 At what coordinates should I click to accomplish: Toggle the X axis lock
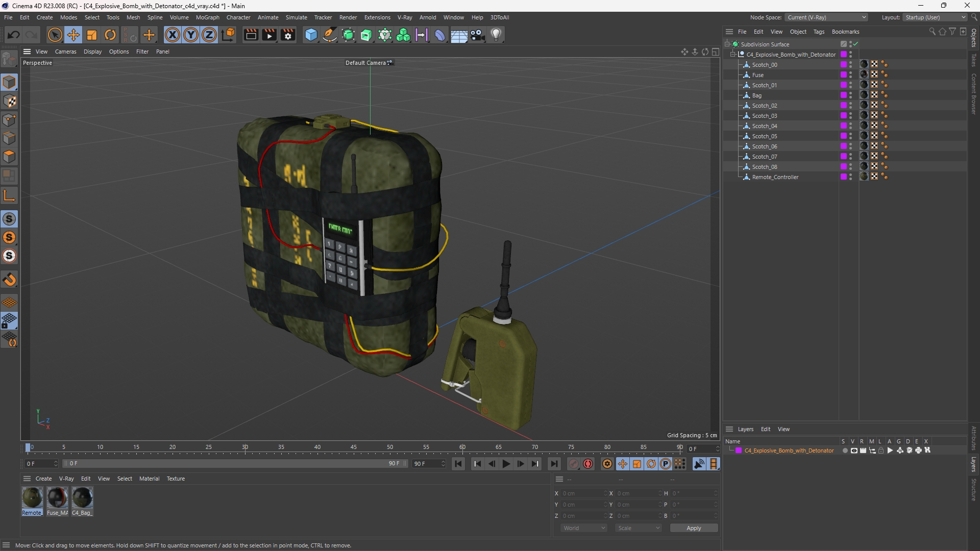(x=173, y=35)
